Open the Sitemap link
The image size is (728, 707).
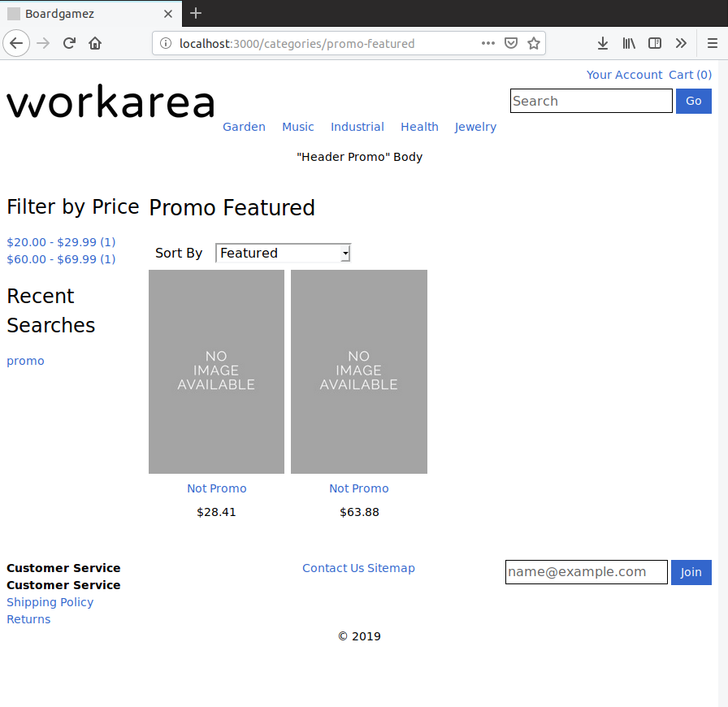pos(391,568)
